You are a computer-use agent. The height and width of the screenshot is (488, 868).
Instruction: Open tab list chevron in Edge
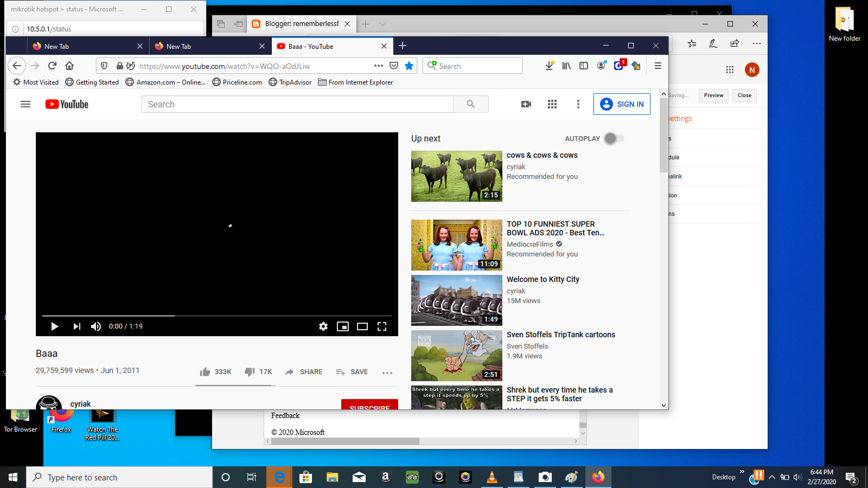click(x=382, y=24)
